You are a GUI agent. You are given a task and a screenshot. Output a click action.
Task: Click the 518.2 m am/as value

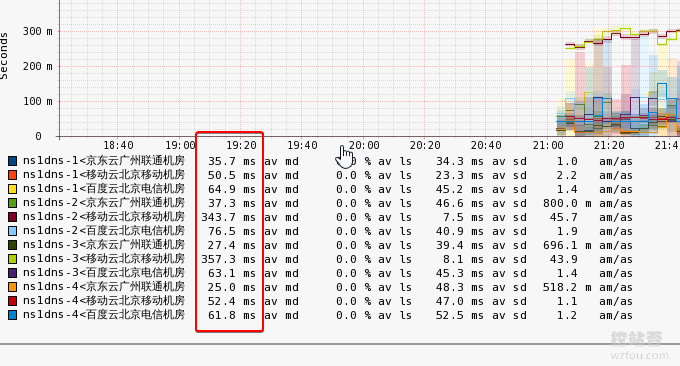click(567, 287)
